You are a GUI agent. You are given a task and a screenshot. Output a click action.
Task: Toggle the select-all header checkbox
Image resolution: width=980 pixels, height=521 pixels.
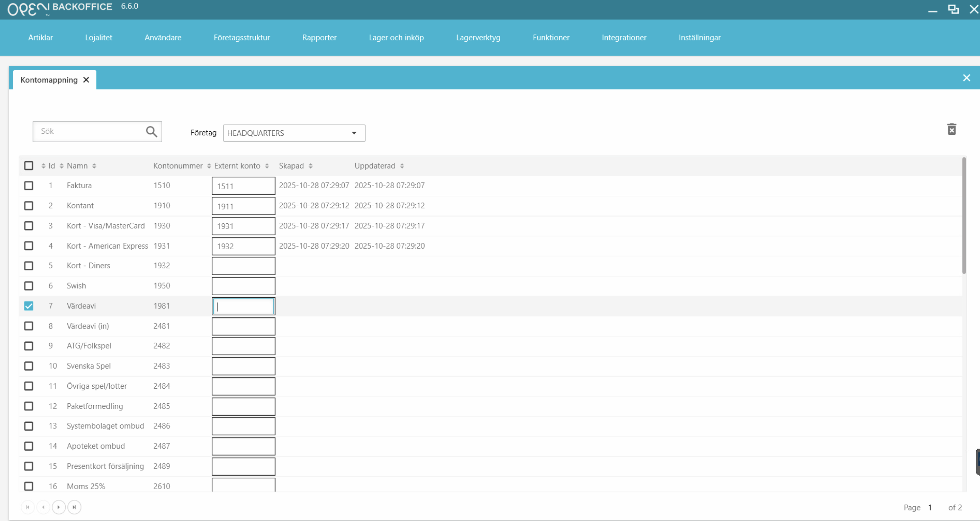point(29,166)
